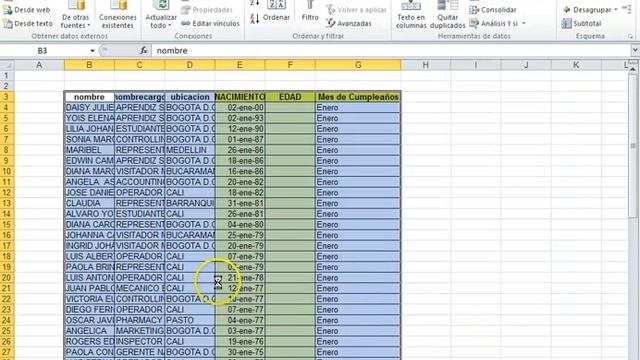
Task: Open Editar vínculos
Action: [211, 24]
